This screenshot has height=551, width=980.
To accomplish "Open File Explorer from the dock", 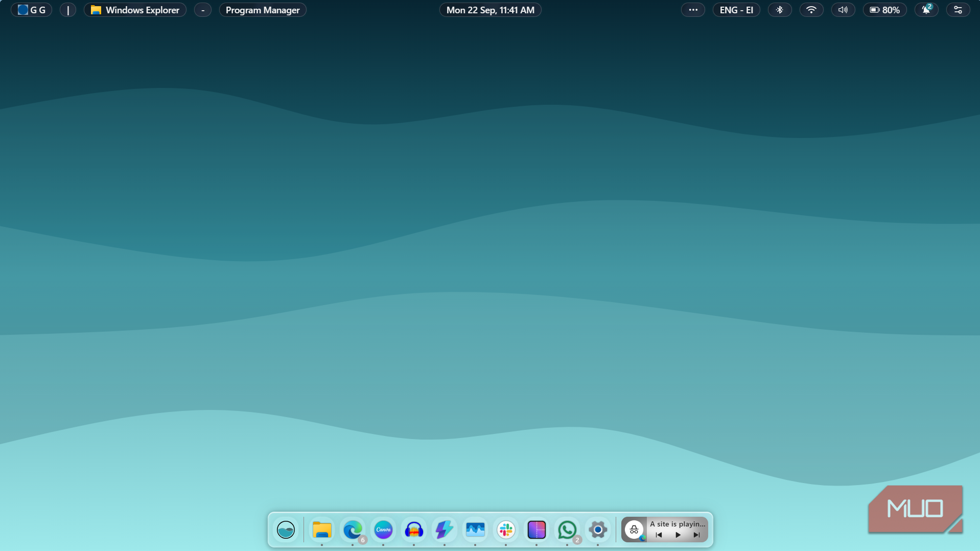I will (322, 530).
